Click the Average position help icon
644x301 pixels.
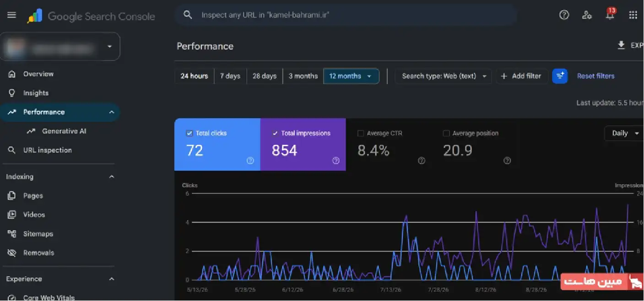point(507,160)
